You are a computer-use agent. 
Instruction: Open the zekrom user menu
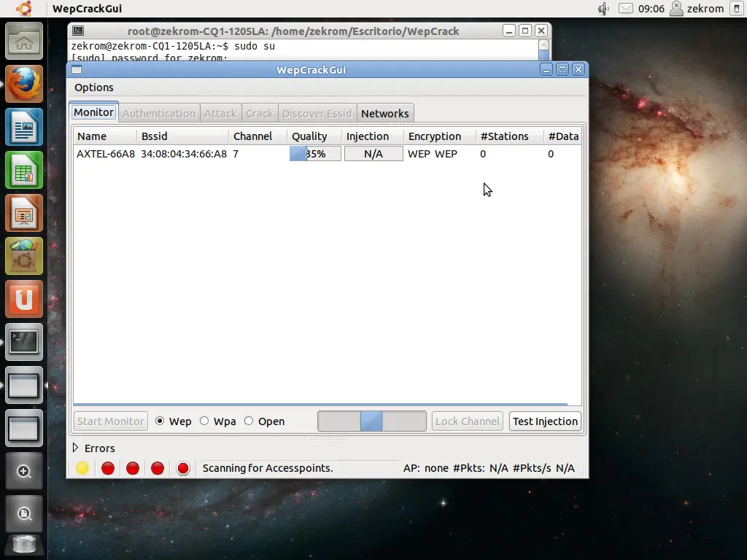(697, 9)
